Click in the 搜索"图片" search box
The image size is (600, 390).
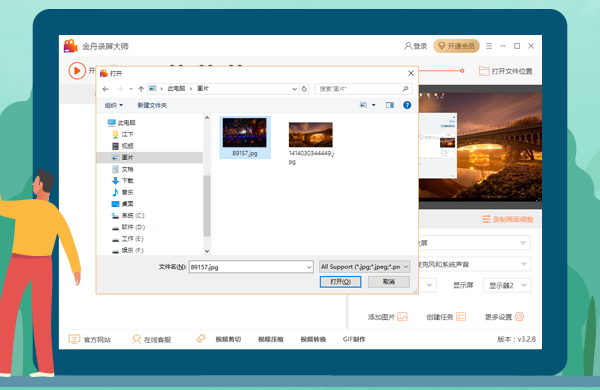[x=364, y=89]
